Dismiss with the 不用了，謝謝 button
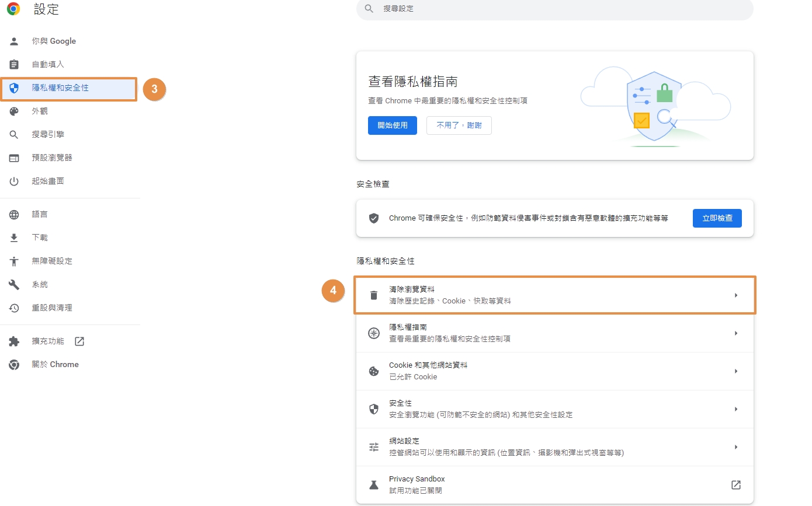 pos(459,125)
